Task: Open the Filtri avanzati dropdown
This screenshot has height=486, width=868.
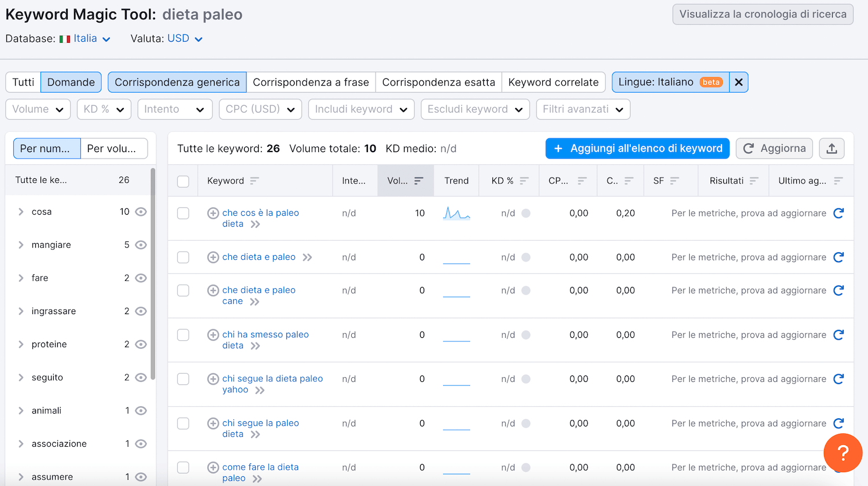Action: 583,109
